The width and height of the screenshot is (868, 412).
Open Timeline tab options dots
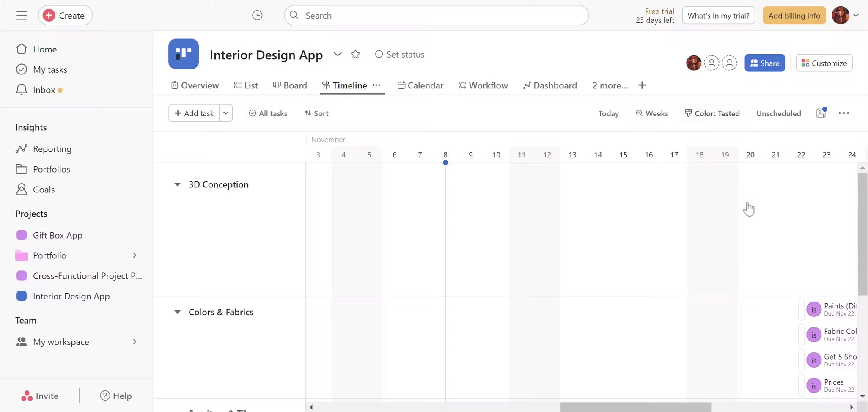tap(376, 85)
